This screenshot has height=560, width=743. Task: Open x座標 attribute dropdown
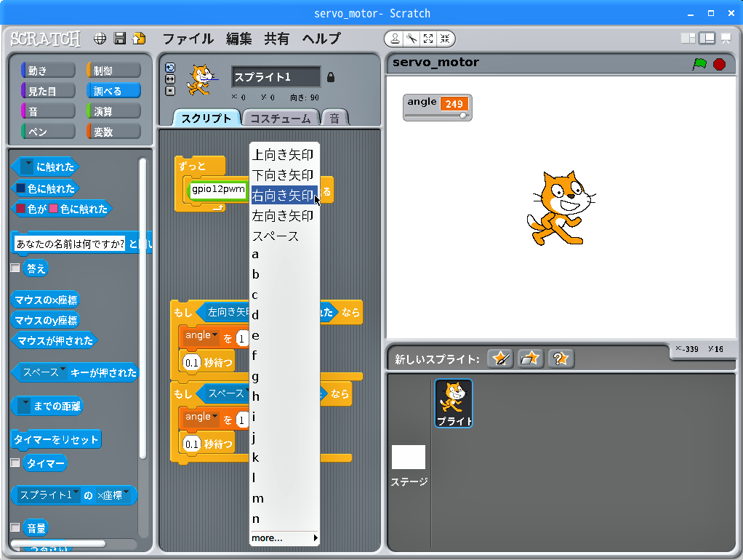113,495
